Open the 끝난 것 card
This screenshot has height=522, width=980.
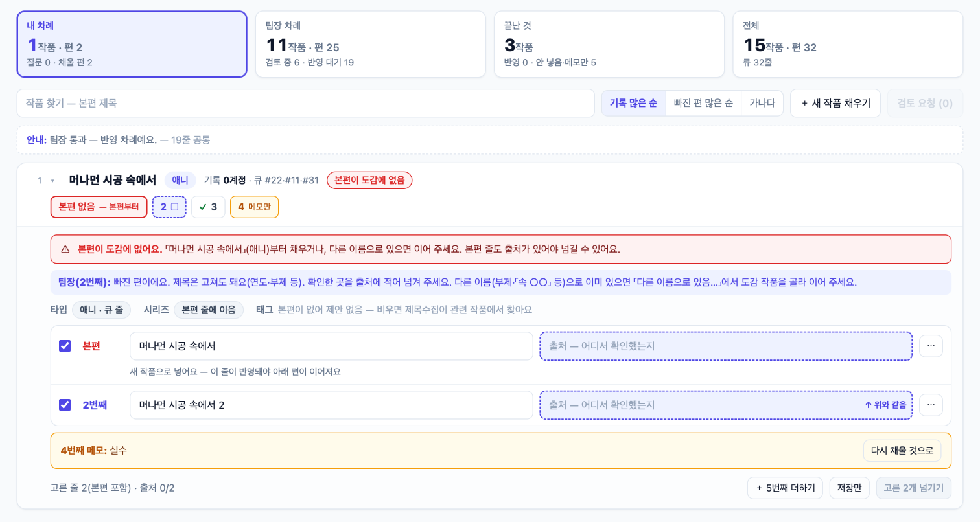click(609, 44)
